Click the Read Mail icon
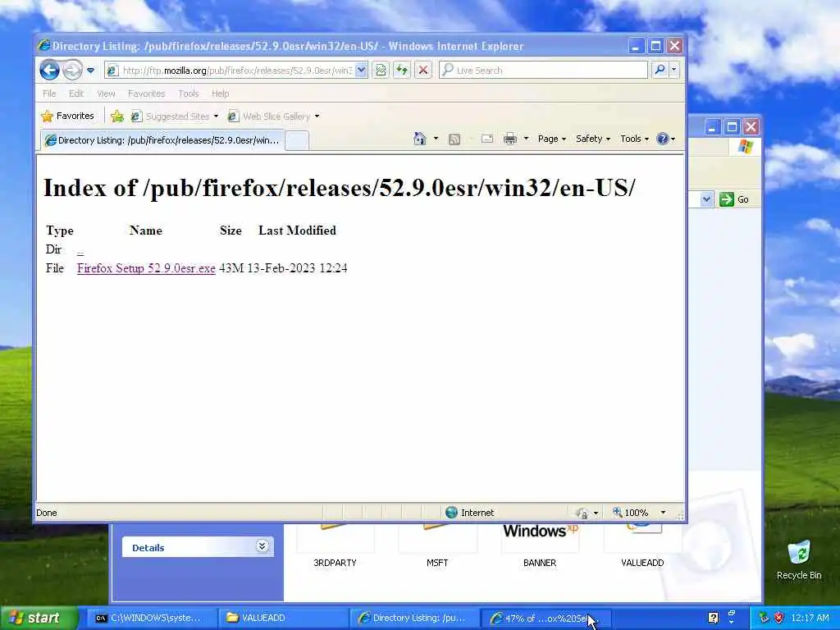Screen dimensions: 840x630 coord(487,139)
